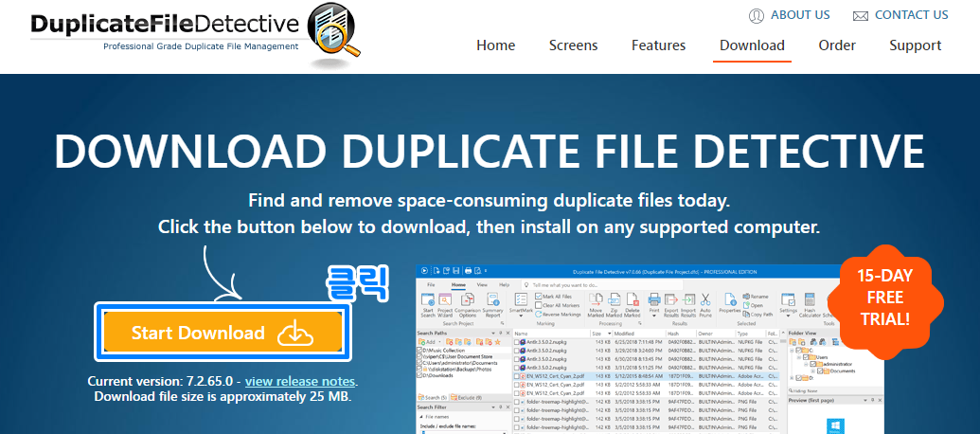Click Rename in the ribbon Selected group
This screenshot has height=434, width=980.
pyautogui.click(x=756, y=297)
